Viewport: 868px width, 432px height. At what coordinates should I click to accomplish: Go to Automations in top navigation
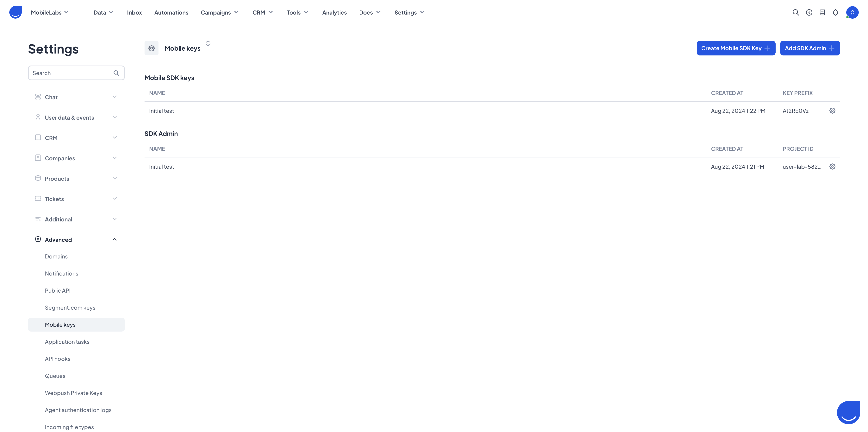point(171,12)
